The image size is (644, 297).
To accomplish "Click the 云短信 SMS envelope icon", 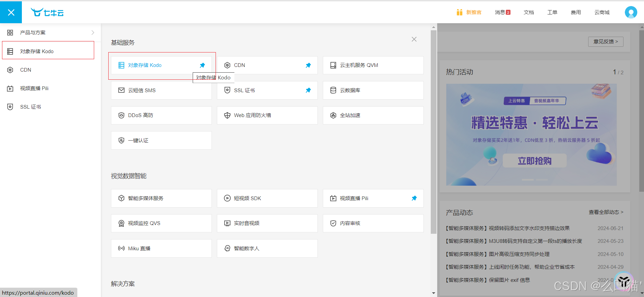I will point(121,90).
